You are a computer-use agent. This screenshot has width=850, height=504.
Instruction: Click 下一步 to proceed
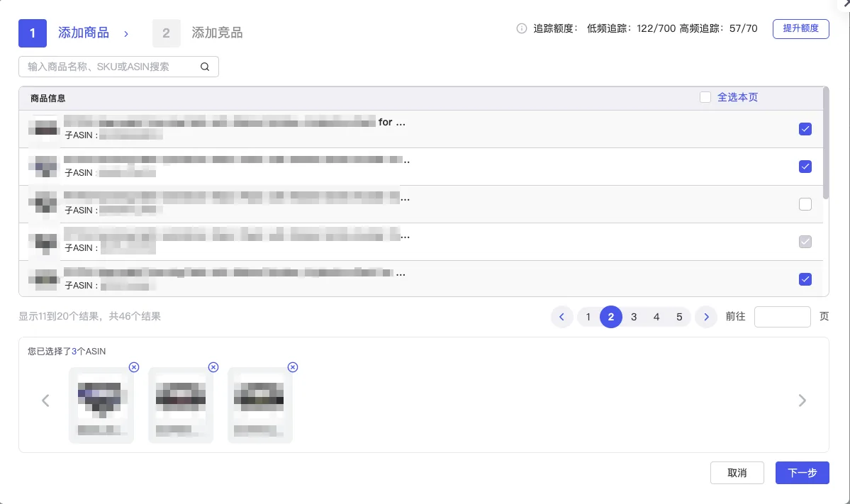click(803, 473)
